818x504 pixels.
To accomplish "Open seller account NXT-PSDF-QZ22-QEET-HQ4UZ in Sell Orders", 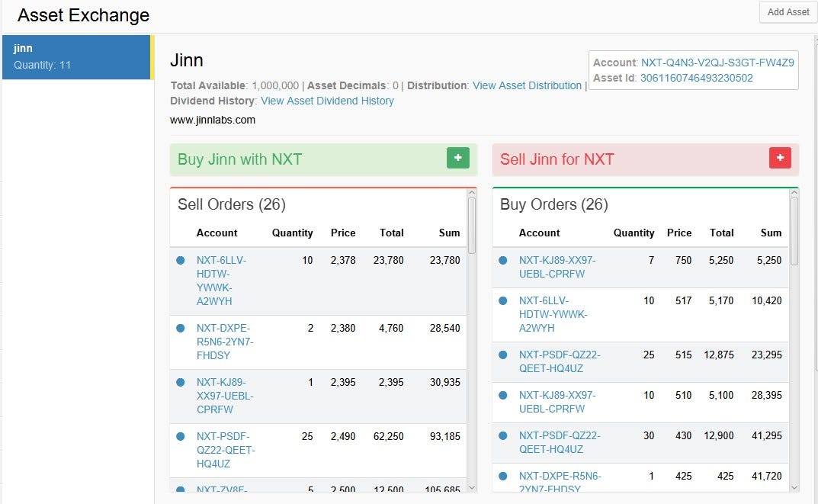I will (226, 451).
